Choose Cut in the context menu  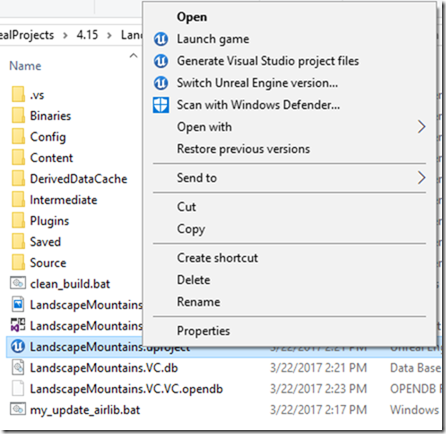tap(186, 207)
